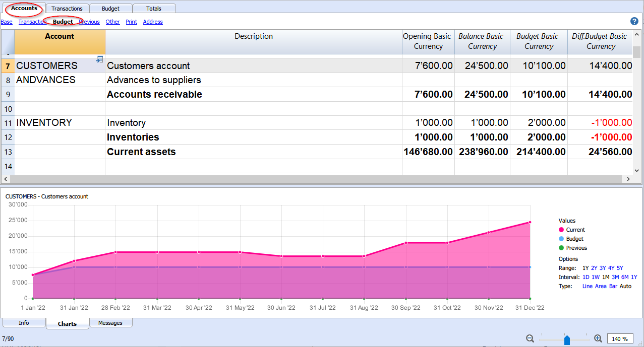Switch to the Print view
This screenshot has width=644, height=347.
(132, 22)
